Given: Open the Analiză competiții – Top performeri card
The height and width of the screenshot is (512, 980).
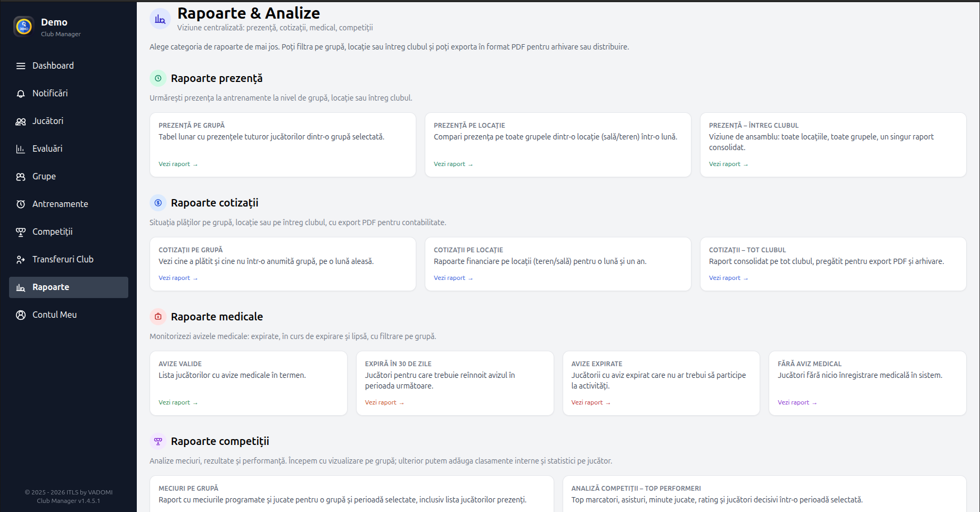Looking at the screenshot, I should [764, 494].
